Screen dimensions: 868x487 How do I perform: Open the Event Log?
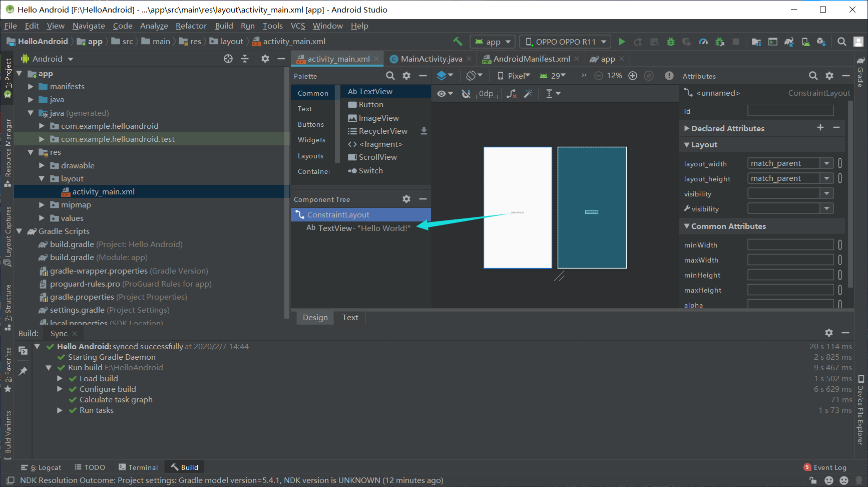pos(825,467)
